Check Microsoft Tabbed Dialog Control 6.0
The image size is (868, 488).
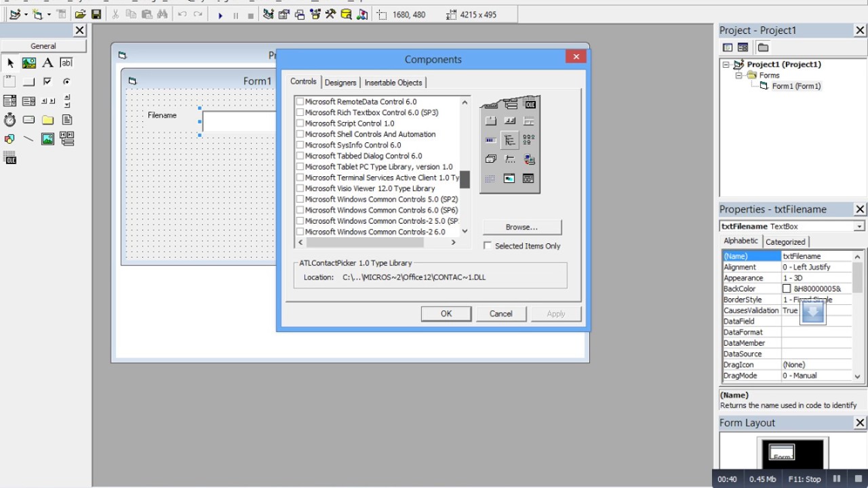pos(300,156)
